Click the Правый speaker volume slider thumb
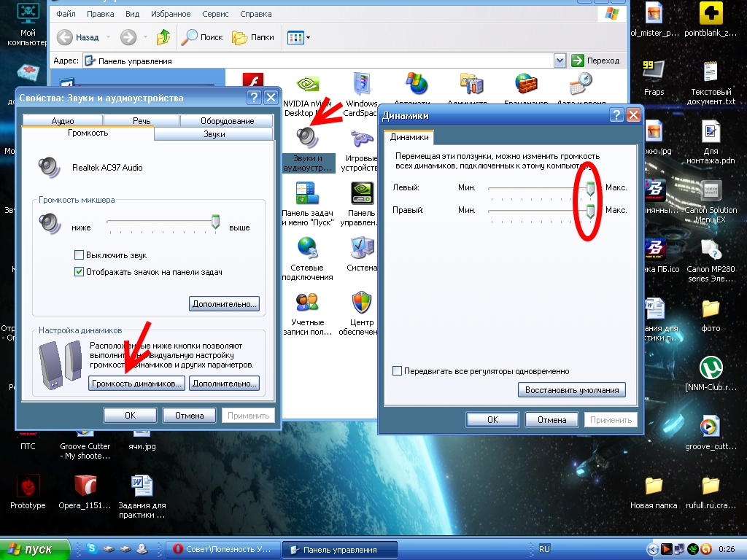This screenshot has height=560, width=747. click(590, 211)
